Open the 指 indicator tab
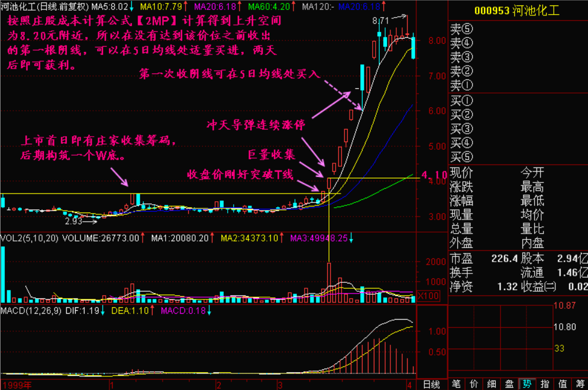Screen dimensions: 588x390 (545, 384)
